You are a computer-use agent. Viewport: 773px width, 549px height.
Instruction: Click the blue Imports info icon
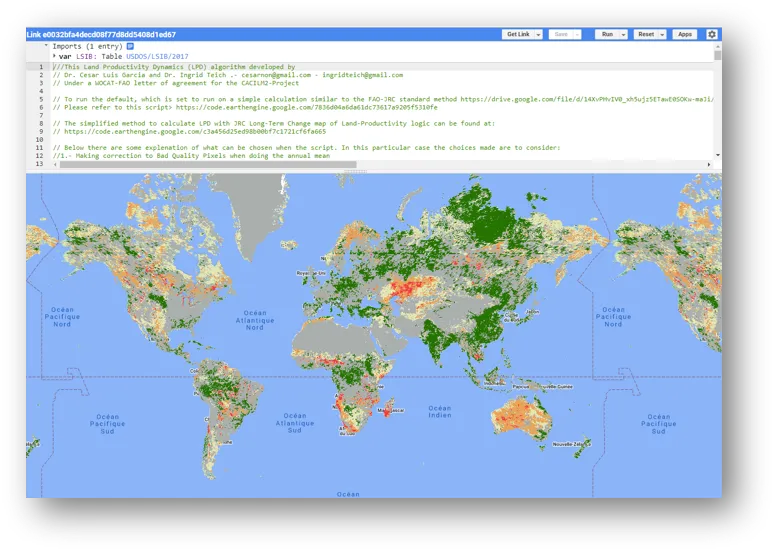pos(130,46)
